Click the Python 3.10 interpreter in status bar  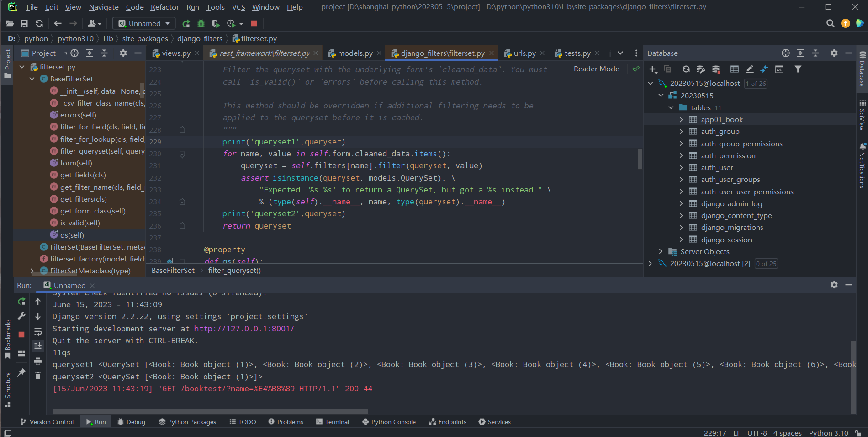828,432
